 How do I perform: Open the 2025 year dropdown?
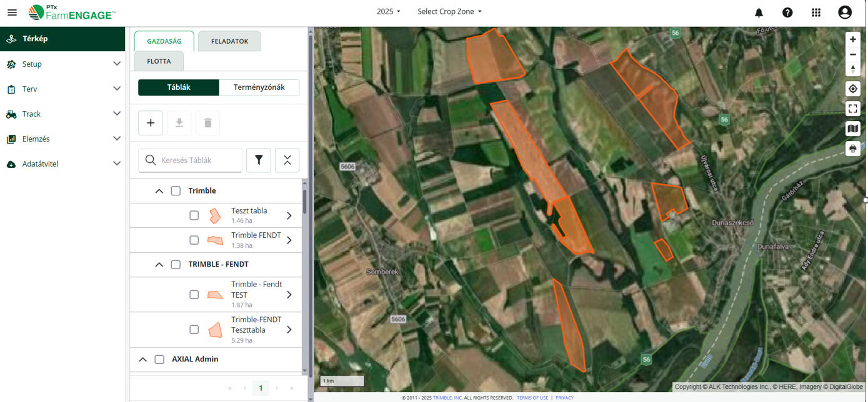click(x=389, y=12)
